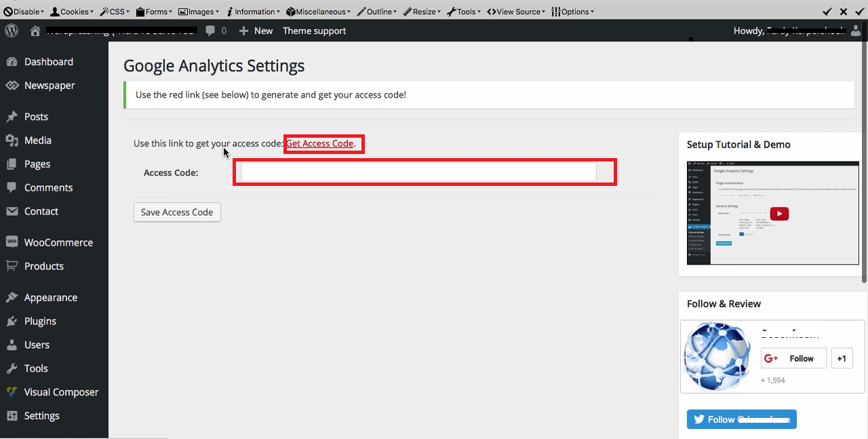Select the Pages icon in the sidebar

point(12,164)
